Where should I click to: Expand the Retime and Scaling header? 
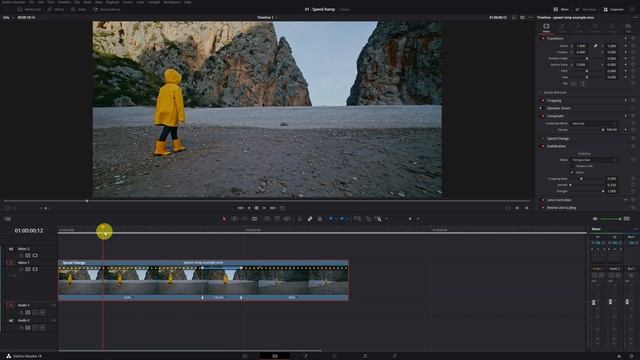click(x=561, y=208)
